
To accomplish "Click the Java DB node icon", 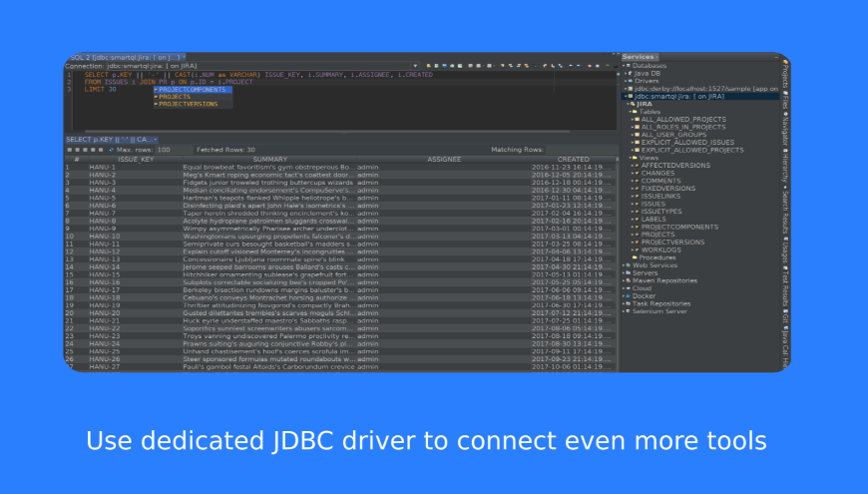I will pos(630,73).
